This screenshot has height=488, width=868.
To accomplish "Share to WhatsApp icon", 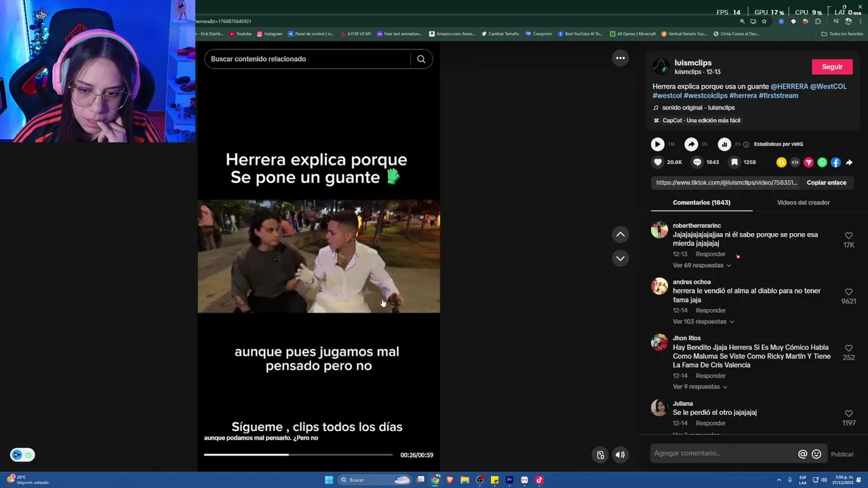I will coord(822,163).
